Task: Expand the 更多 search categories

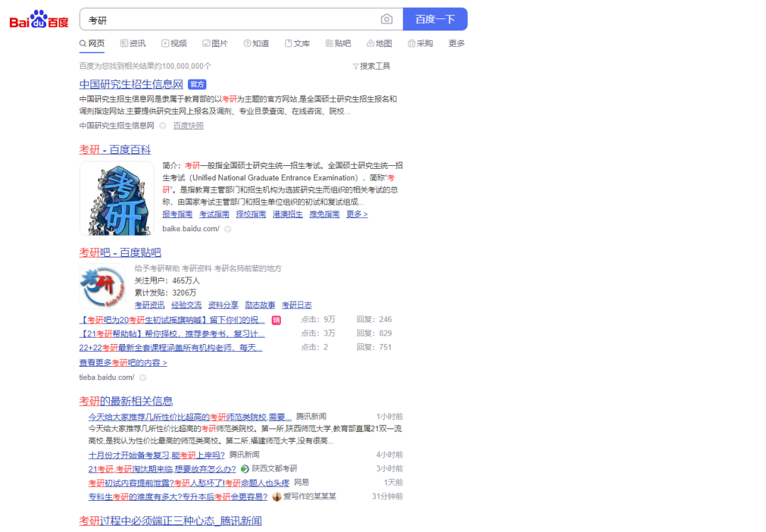Action: [x=457, y=43]
